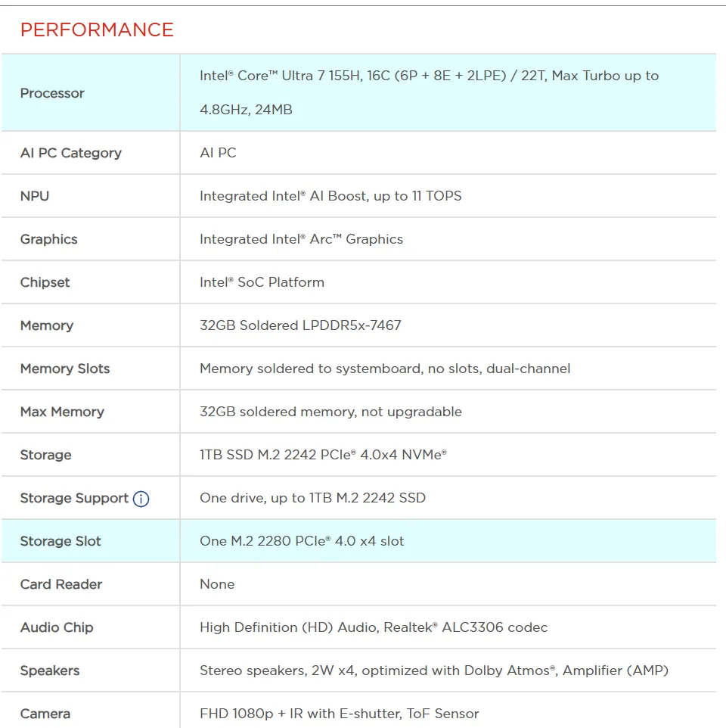
Task: Select the Processor row label
Action: tap(52, 93)
